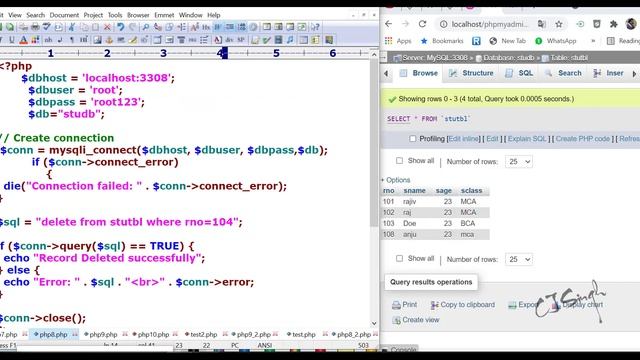
Task: Click the Print icon in editor toolbar
Action: 35,27
